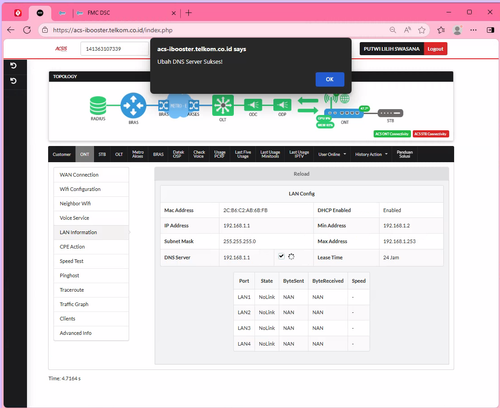Screen dimensions: 500x408
Task: Open Pinghost in the side menu
Action: coord(91,275)
